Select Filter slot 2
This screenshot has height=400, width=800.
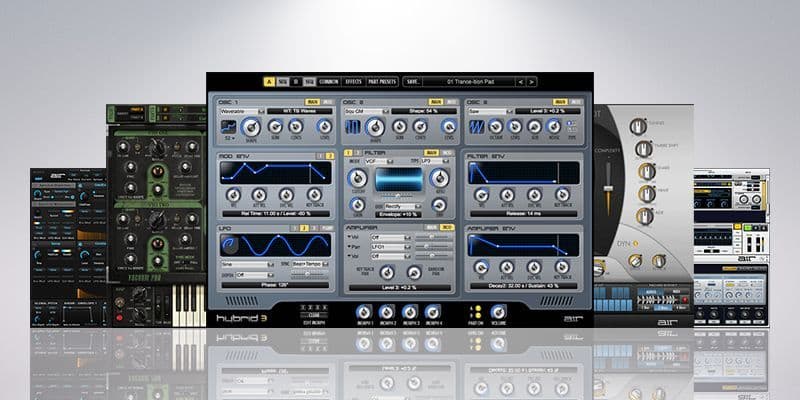(x=356, y=153)
